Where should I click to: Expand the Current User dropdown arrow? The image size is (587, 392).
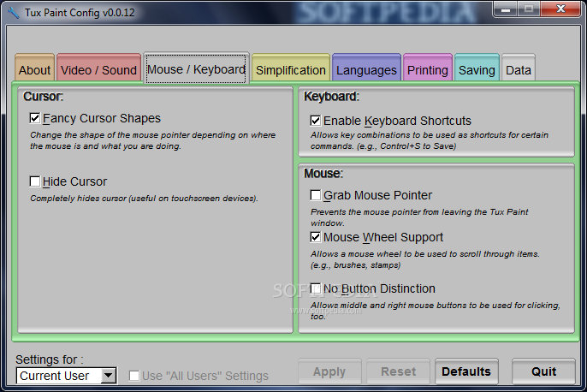click(x=109, y=375)
